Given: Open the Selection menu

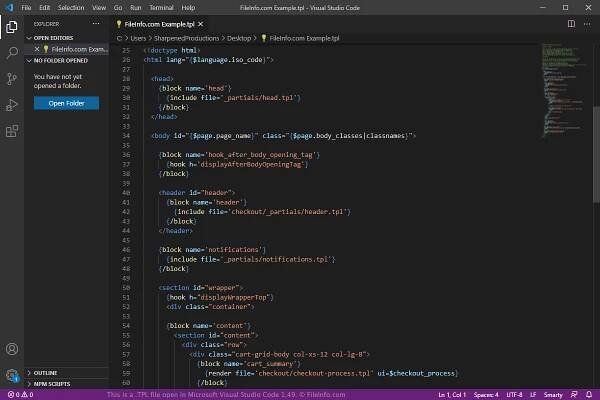Looking at the screenshot, I should 71,8.
